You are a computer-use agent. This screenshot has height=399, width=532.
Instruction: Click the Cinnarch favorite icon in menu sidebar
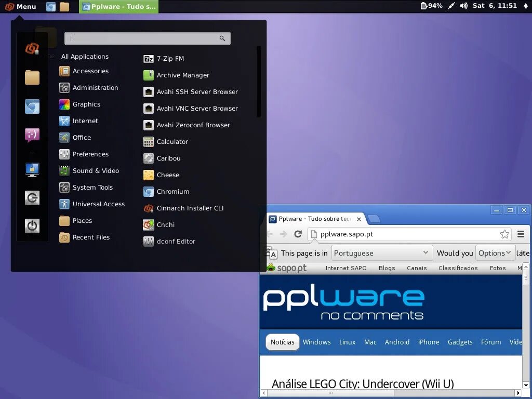[32, 49]
